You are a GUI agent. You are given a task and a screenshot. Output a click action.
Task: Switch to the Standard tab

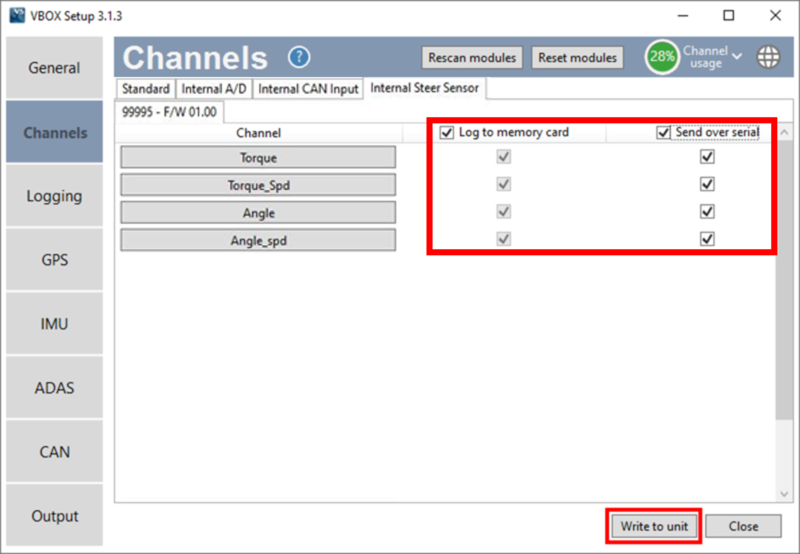pyautogui.click(x=145, y=89)
